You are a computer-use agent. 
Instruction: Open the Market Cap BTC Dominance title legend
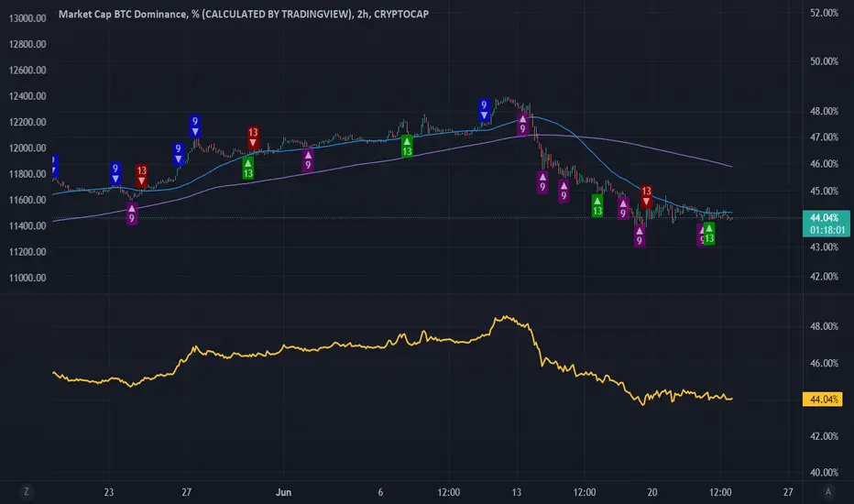click(244, 14)
